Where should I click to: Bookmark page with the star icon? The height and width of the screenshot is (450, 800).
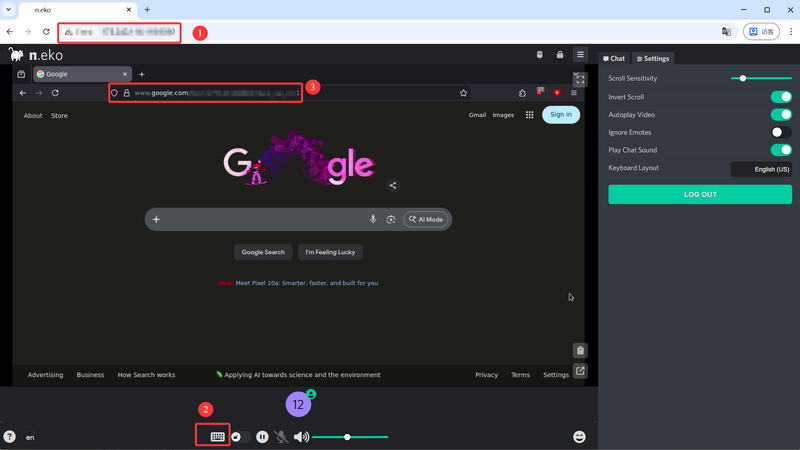(463, 93)
